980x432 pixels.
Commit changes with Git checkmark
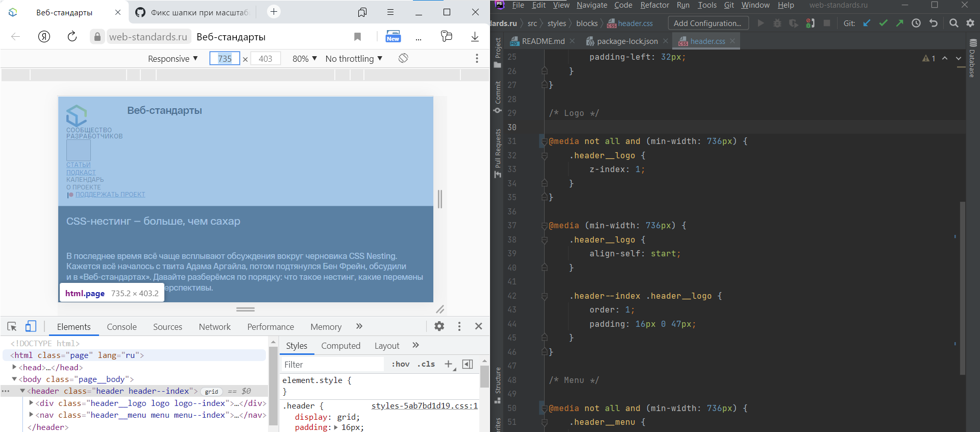(x=883, y=23)
